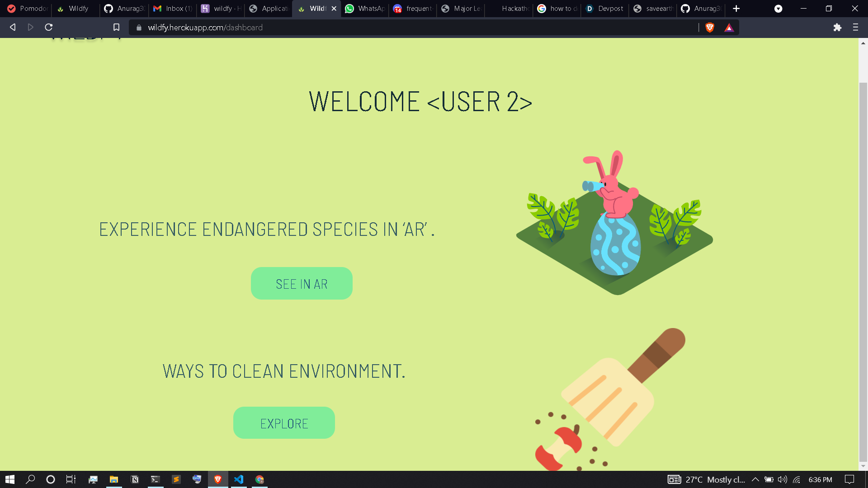Click the address bar URL field
Screen dimensions: 868x488
coord(407,28)
